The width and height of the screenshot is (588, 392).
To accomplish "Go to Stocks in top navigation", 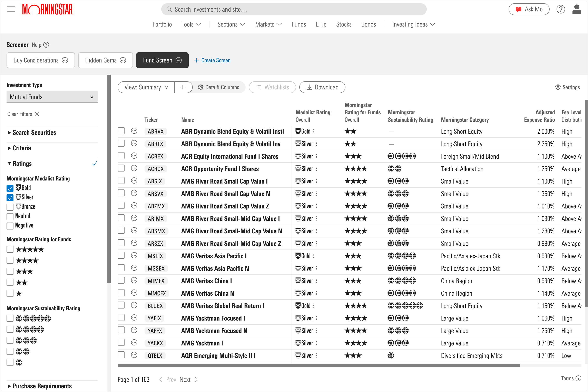I will click(344, 24).
